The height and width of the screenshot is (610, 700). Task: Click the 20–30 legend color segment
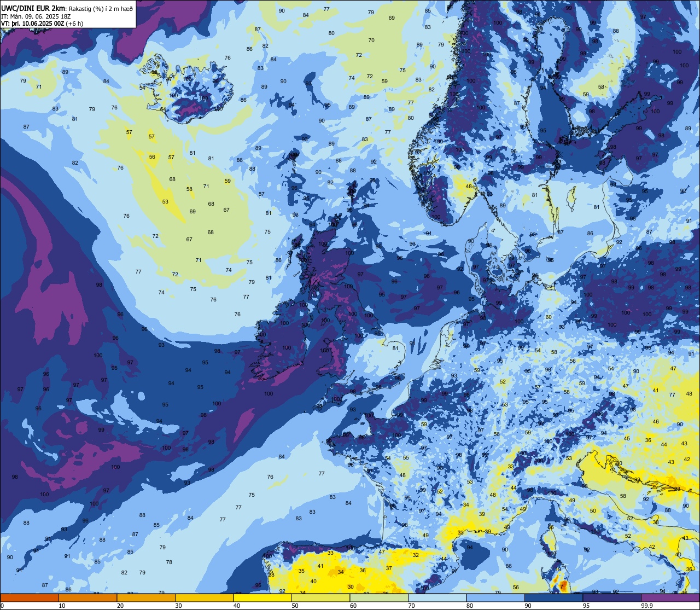(146, 598)
